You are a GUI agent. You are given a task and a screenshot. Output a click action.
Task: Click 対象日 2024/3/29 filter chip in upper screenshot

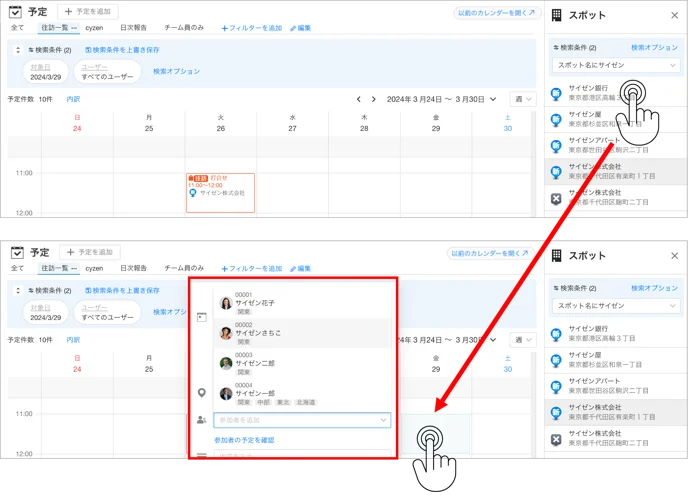45,72
